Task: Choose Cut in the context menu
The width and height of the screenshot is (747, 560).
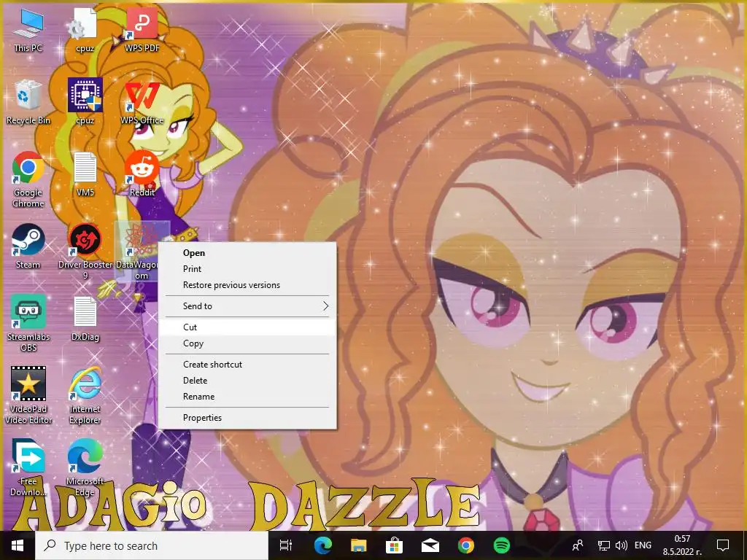Action: (247, 327)
